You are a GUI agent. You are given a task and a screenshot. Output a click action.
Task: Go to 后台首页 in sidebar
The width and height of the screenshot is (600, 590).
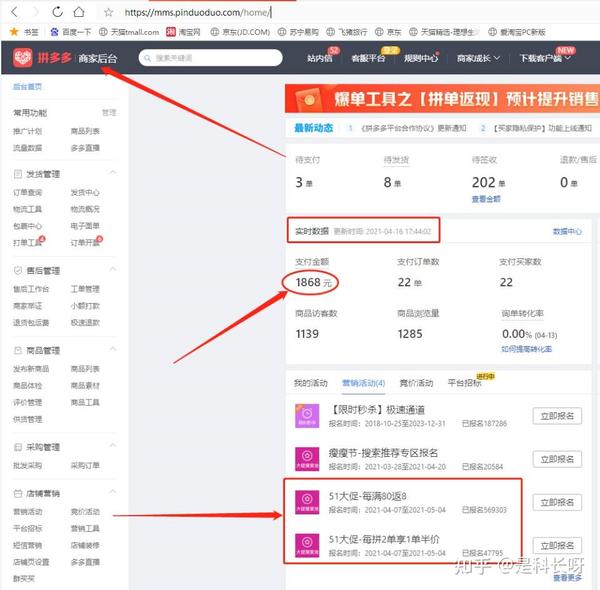pos(28,87)
